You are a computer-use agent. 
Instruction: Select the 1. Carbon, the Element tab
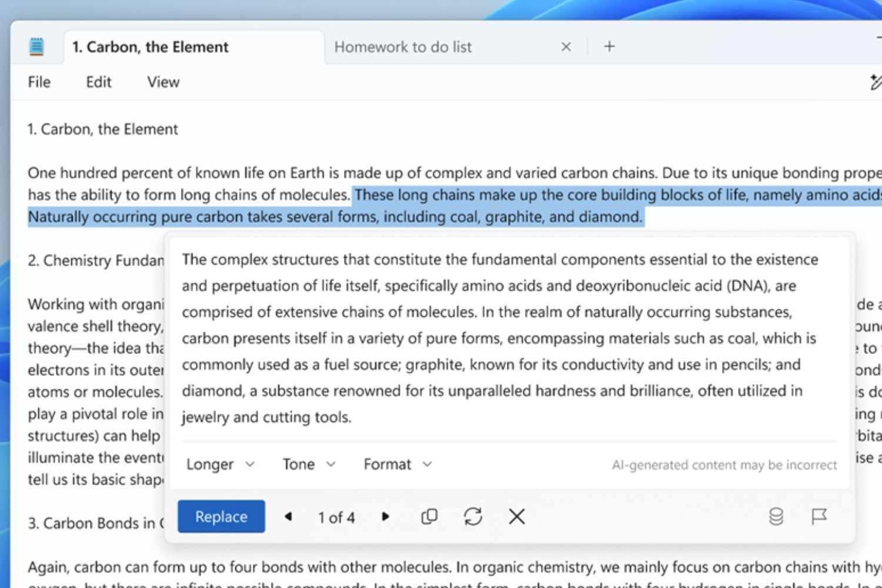click(151, 47)
